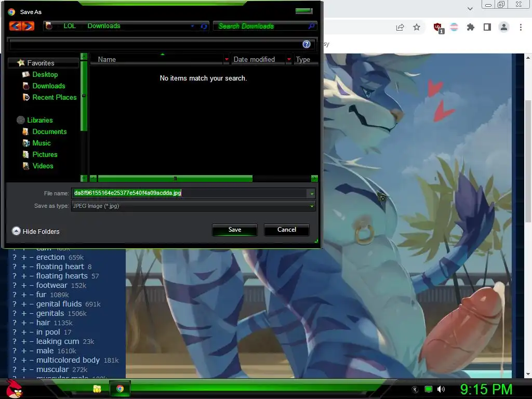Click the minus next to 'in pool' tag

(x=32, y=332)
